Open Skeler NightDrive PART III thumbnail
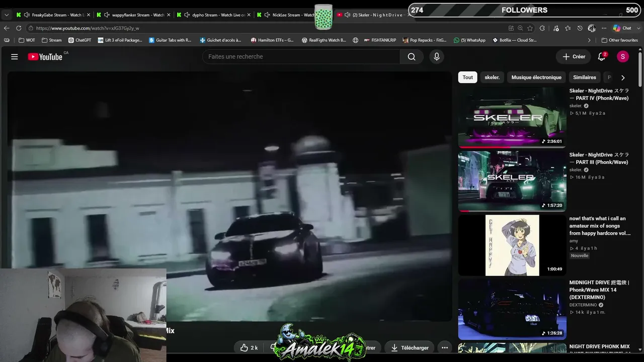Screen dimensions: 644x362 coord(512,182)
